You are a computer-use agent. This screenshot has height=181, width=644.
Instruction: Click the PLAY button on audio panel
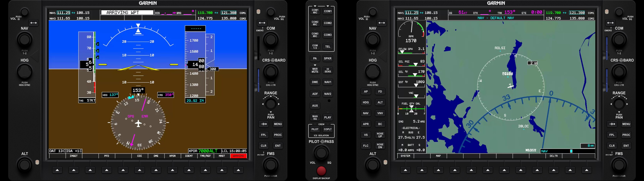(328, 117)
